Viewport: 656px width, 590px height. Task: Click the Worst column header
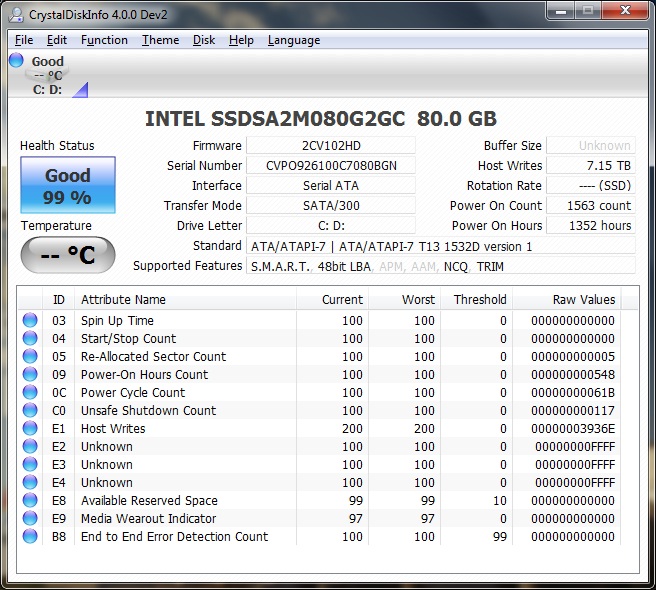click(405, 300)
